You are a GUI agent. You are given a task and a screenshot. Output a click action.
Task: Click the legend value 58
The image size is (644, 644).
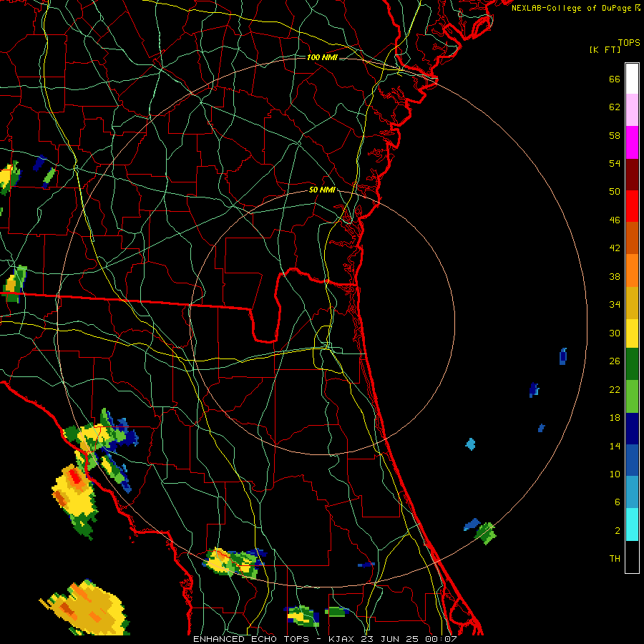tap(615, 135)
